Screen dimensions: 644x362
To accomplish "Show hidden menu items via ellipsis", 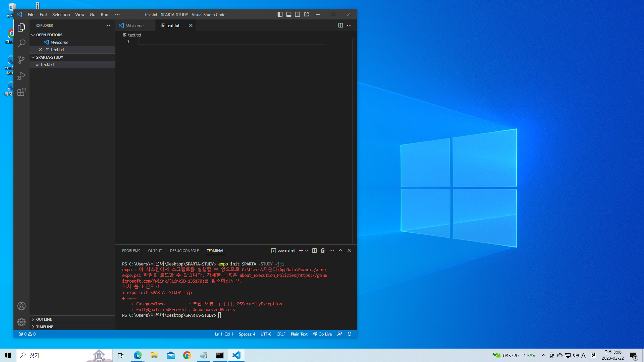I will coord(117,14).
